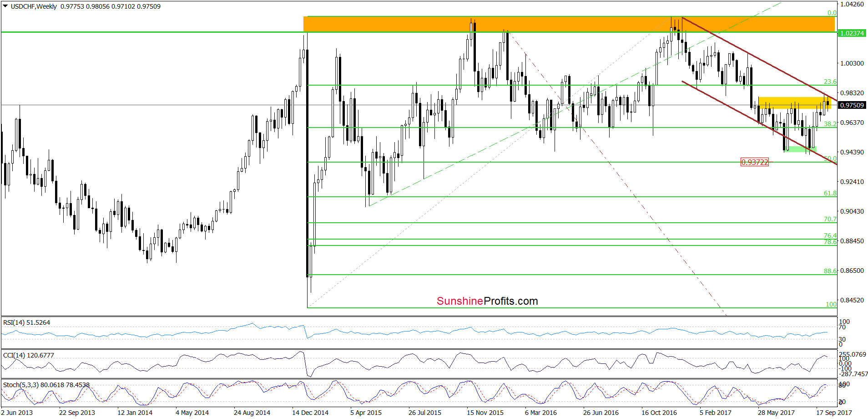The image size is (868, 419).
Task: Click the 28 May 2017 date label
Action: coord(776,413)
